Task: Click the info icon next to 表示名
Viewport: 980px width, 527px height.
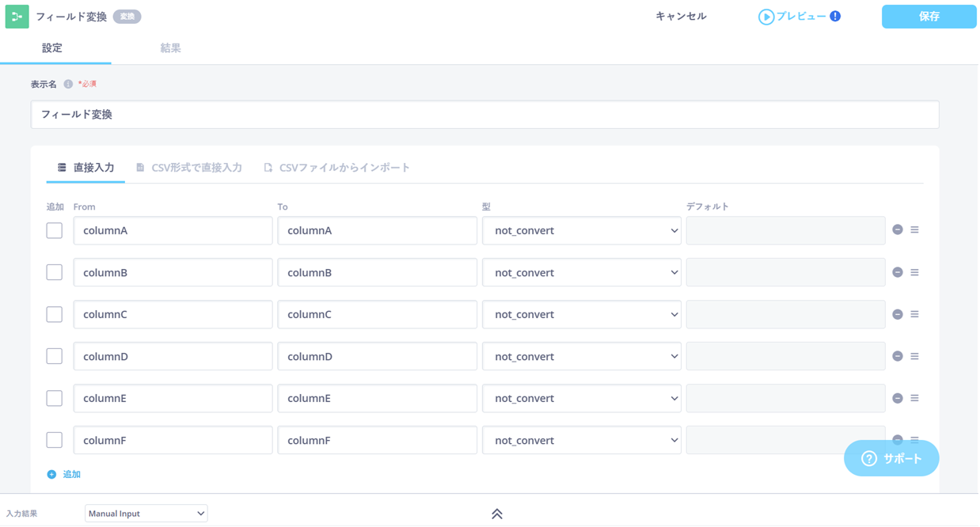Action: coord(68,84)
